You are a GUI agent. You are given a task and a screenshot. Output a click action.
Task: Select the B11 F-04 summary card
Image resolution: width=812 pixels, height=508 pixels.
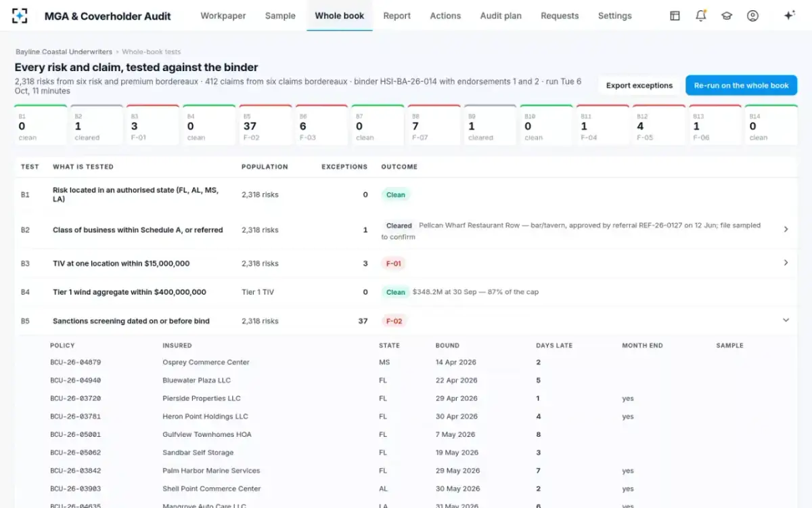602,125
